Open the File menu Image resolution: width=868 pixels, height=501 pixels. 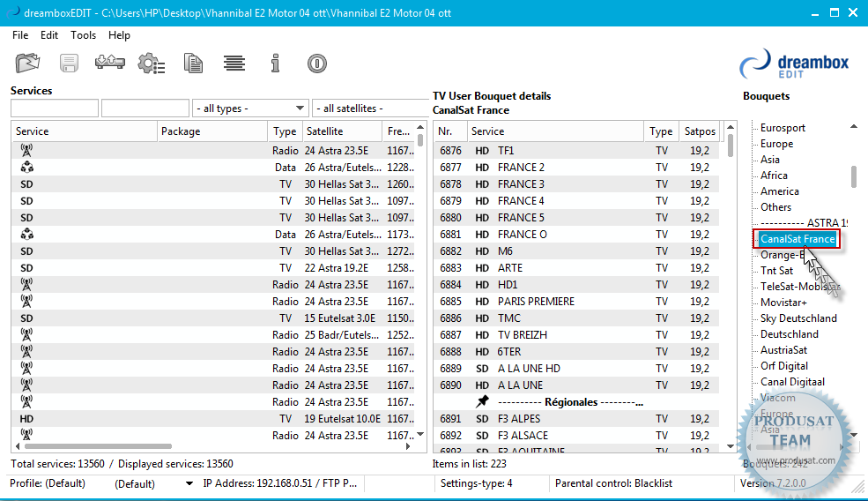[x=20, y=35]
